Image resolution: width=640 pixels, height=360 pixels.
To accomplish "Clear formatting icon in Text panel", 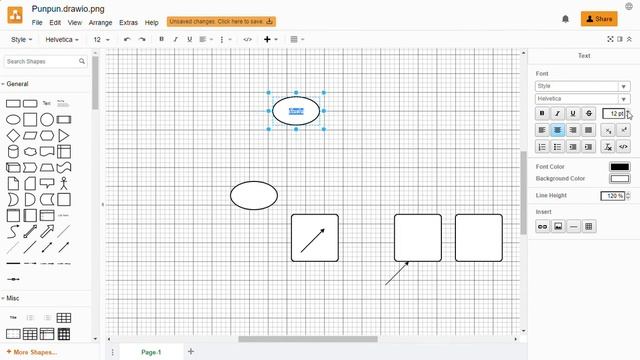I will pos(608,147).
